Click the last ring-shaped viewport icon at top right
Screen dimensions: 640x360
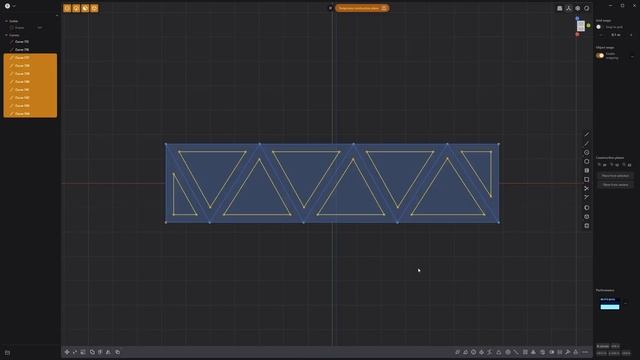coord(587,8)
